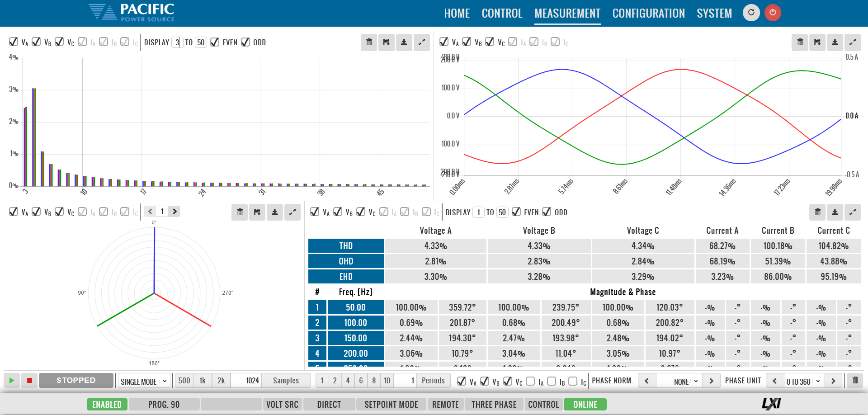868x415 pixels.
Task: Refresh the interface with circular arrow icon
Action: coord(751,13)
